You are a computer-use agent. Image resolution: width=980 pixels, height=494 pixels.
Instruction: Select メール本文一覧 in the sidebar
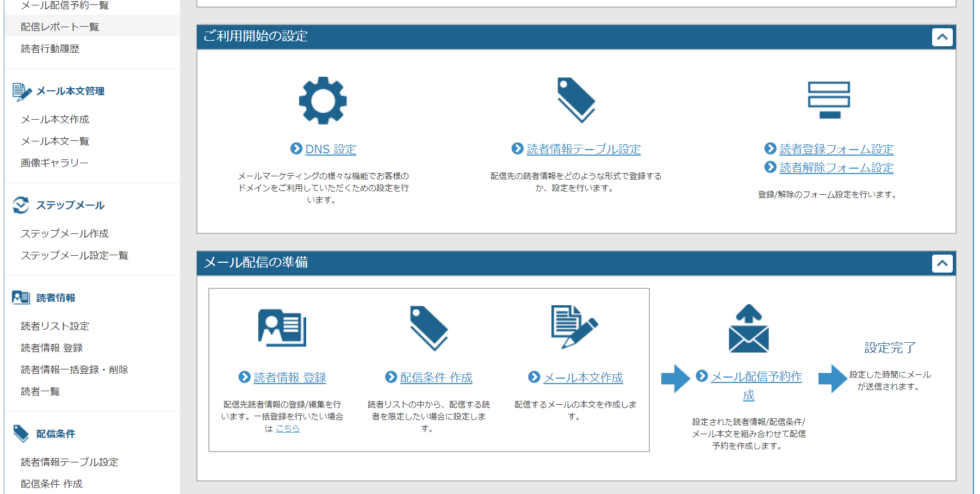pos(55,141)
